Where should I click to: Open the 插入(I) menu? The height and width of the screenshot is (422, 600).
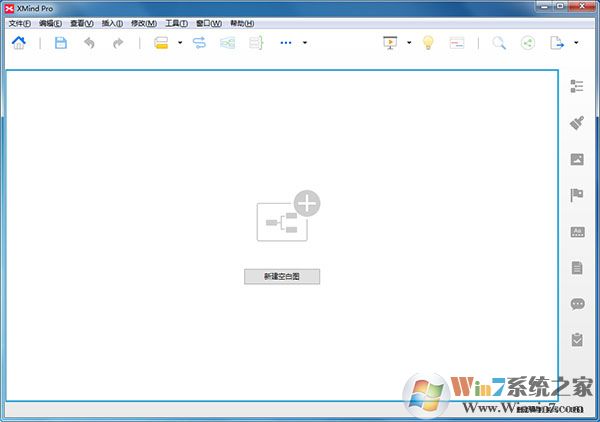click(x=112, y=23)
